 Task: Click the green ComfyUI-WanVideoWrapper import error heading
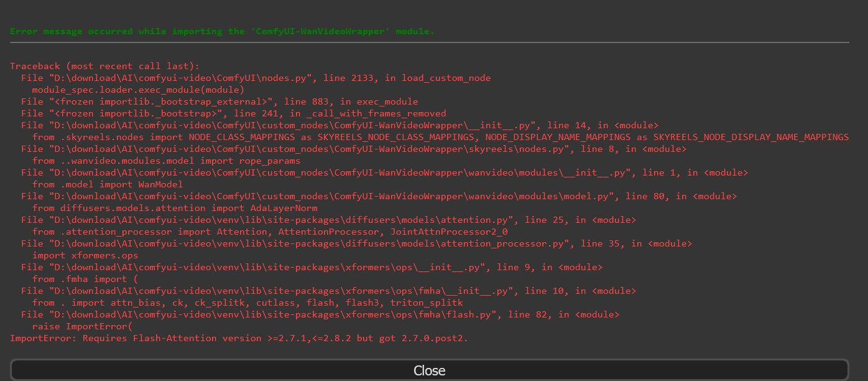click(222, 31)
